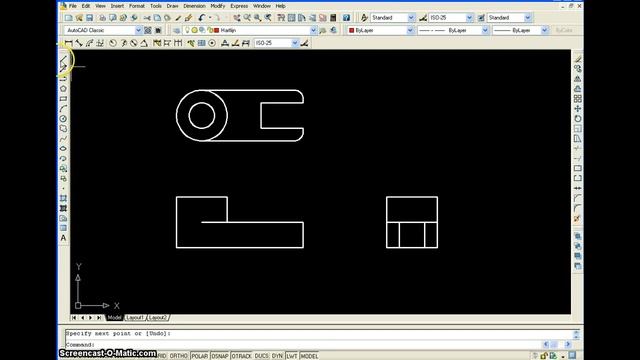Click the Radius Dimension icon
The width and height of the screenshot is (640, 360).
click(x=113, y=43)
